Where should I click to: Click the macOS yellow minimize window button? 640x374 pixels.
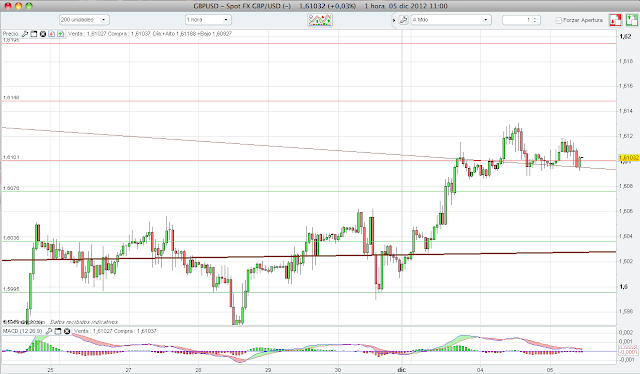pos(18,6)
